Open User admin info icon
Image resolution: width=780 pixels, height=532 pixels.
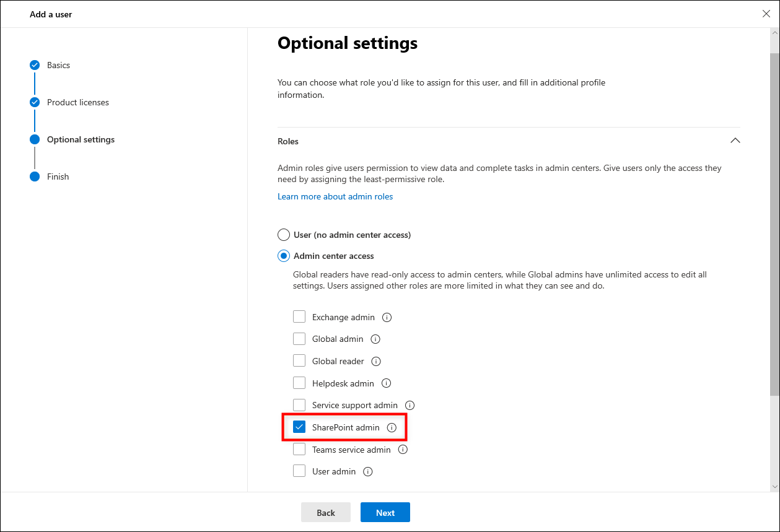368,471
